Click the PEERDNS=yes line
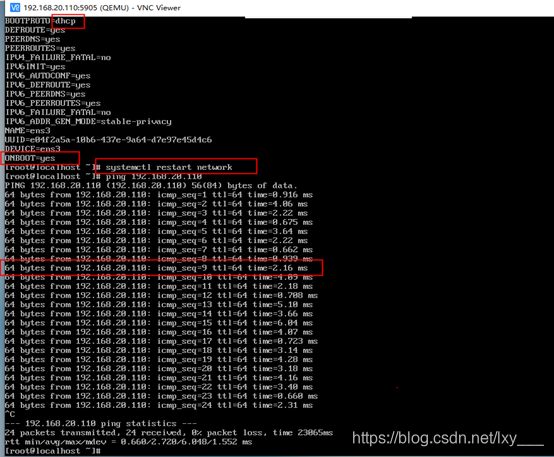 pos(33,39)
